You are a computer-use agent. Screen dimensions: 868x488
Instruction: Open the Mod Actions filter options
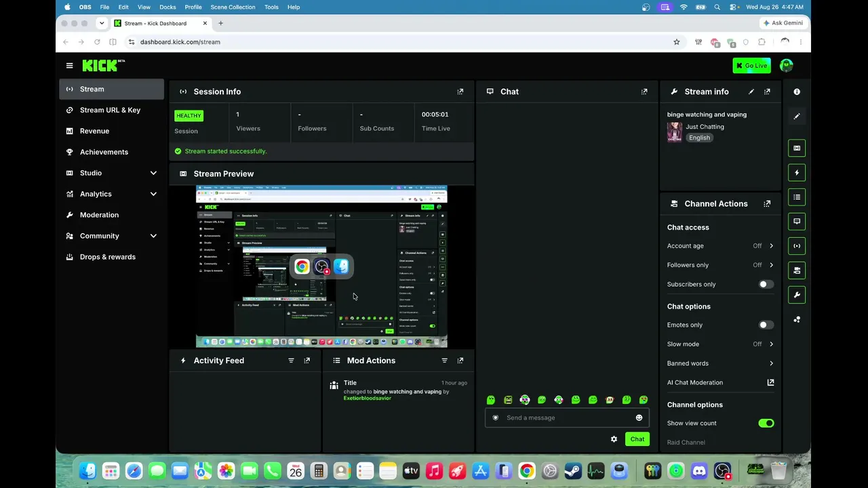[445, 361]
